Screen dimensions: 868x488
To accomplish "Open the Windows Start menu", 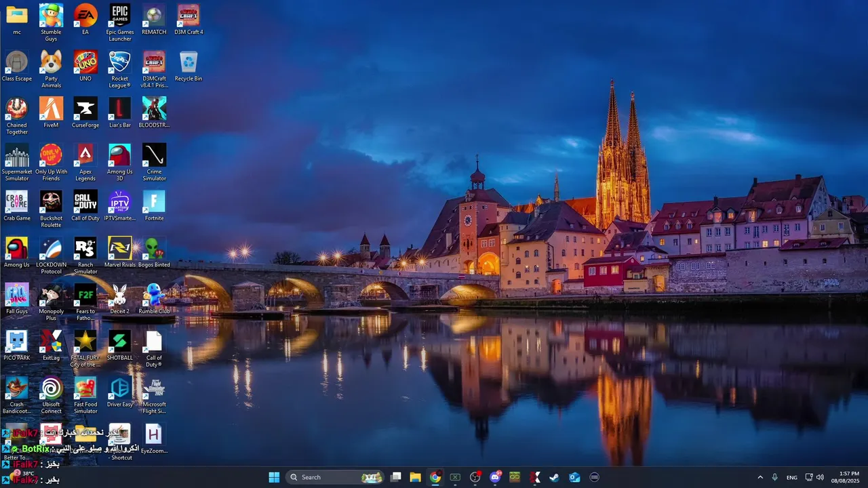I will coord(274,477).
